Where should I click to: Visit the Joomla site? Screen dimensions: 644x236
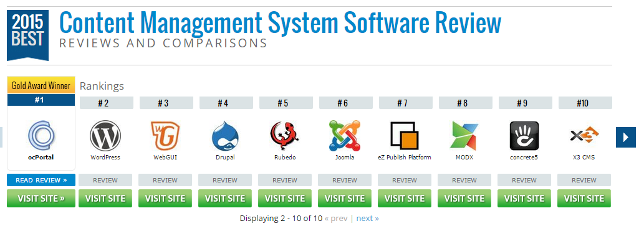[345, 198]
